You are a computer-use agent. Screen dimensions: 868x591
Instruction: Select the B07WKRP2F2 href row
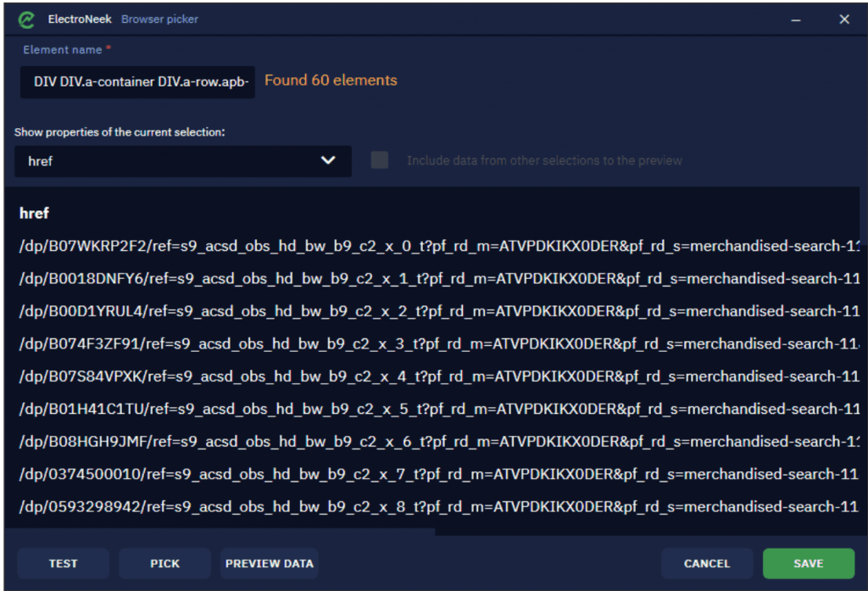click(x=440, y=246)
